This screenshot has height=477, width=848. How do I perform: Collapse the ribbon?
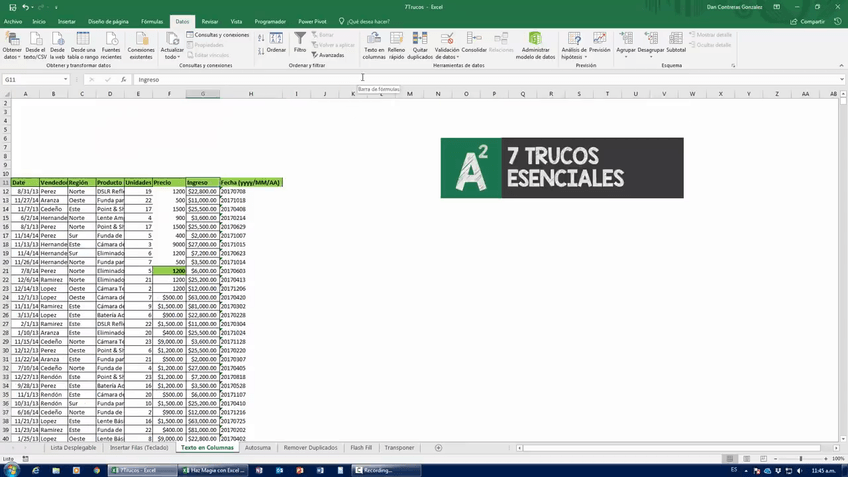pyautogui.click(x=841, y=65)
